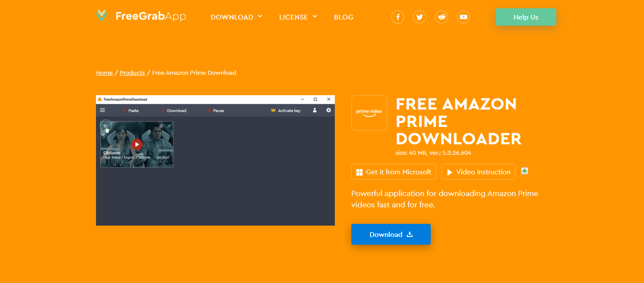Click Get it from Microsoft button
The image size is (644, 283).
tap(394, 172)
